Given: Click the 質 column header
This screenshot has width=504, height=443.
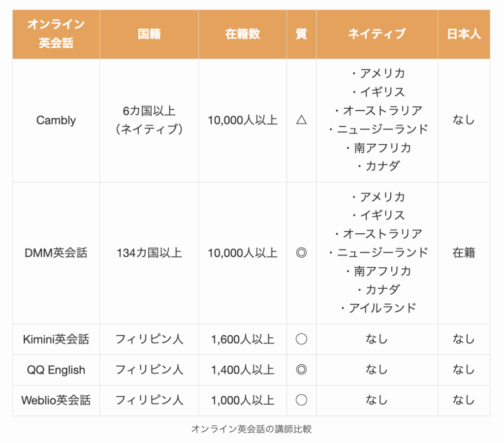Looking at the screenshot, I should [301, 34].
